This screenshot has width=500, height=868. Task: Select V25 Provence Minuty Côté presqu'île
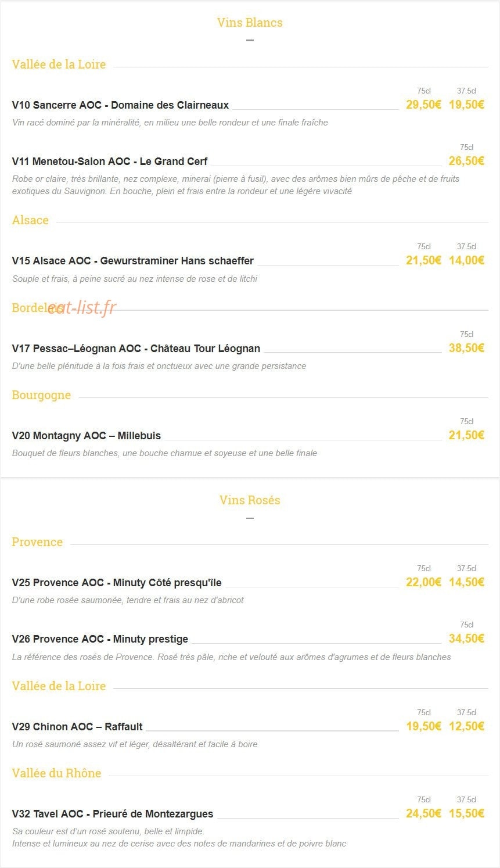pyautogui.click(x=117, y=583)
